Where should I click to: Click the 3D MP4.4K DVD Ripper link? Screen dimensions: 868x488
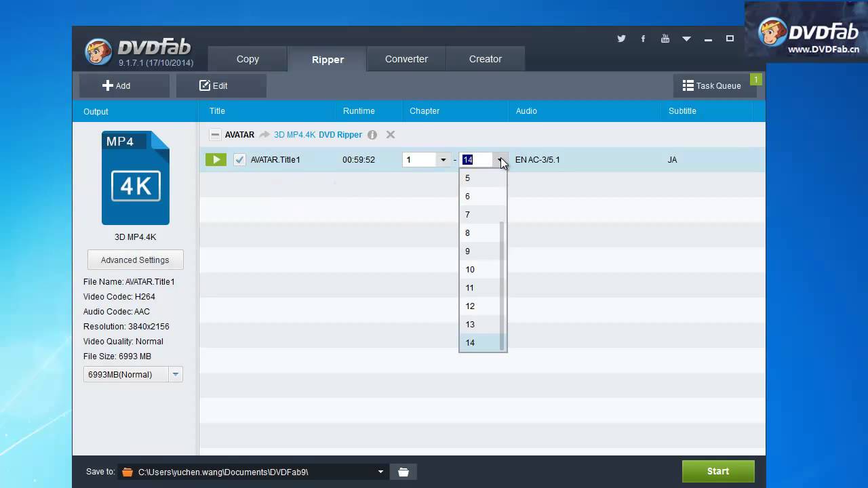pos(318,135)
